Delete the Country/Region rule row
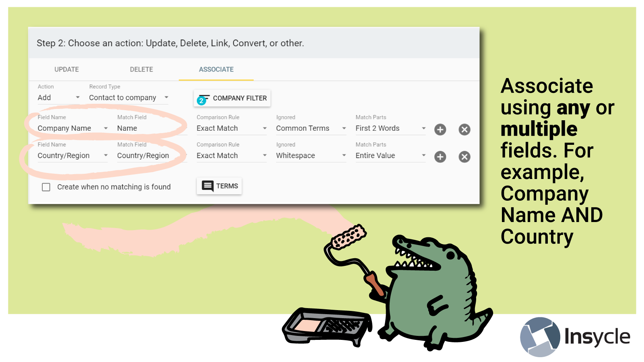The width and height of the screenshot is (644, 362). pos(464,157)
